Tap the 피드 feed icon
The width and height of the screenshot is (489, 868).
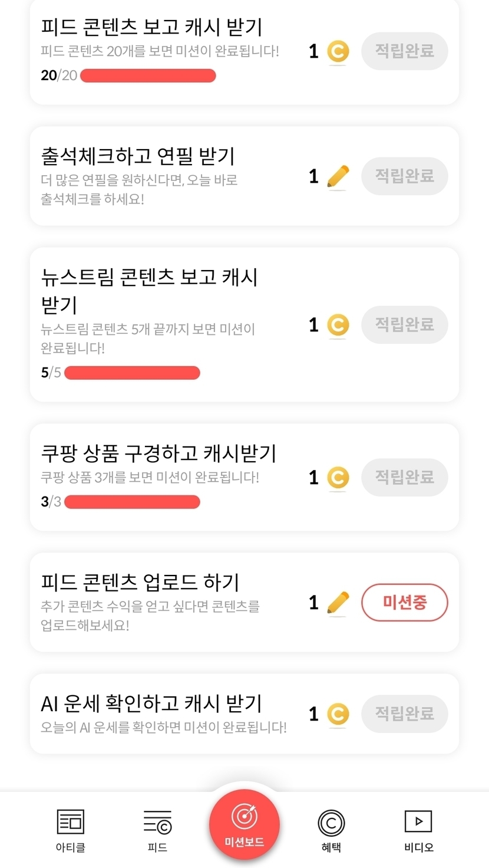(157, 822)
